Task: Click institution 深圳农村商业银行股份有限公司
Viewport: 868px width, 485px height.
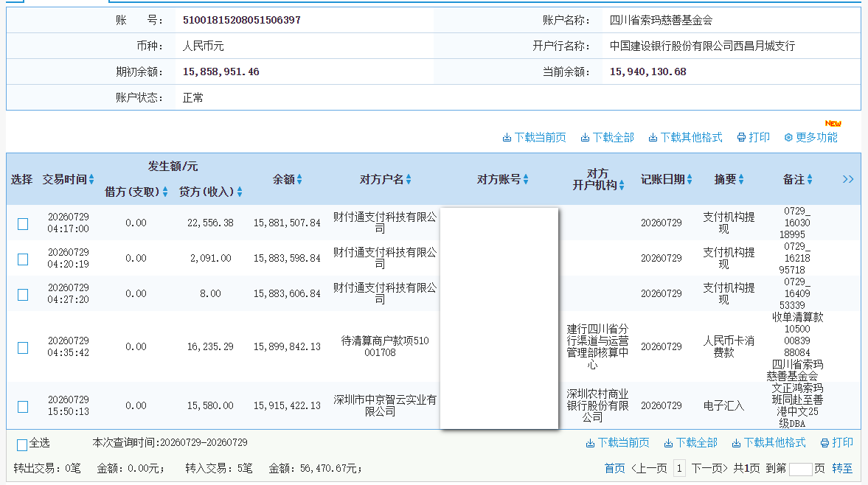Action: [x=597, y=405]
